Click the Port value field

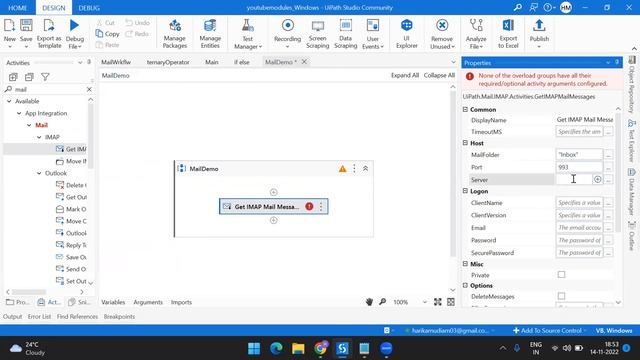pyautogui.click(x=579, y=167)
